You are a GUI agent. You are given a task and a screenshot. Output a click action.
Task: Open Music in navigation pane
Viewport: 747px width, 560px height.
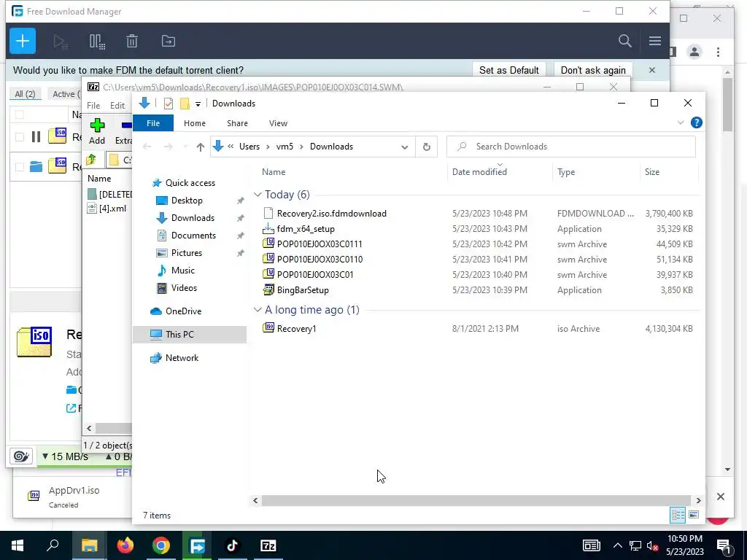pos(182,271)
